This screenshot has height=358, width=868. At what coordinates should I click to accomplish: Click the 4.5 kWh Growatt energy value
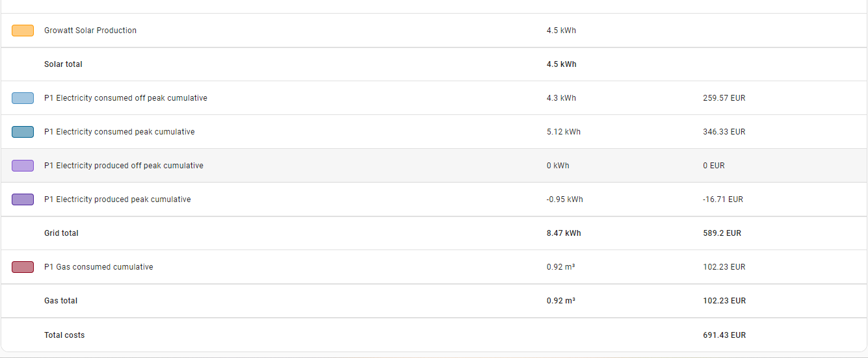coord(561,31)
